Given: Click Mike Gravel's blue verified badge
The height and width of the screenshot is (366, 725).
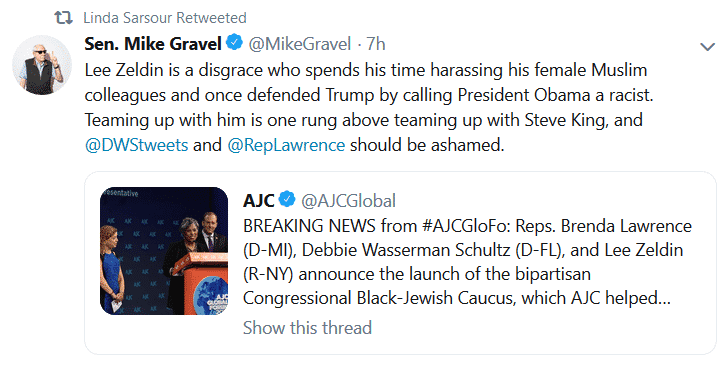Looking at the screenshot, I should pyautogui.click(x=235, y=43).
